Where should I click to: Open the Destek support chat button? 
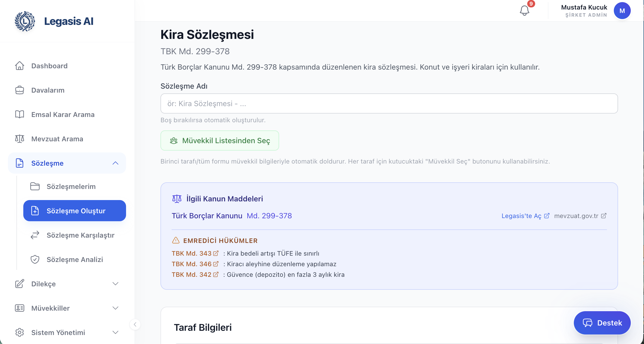tap(602, 323)
